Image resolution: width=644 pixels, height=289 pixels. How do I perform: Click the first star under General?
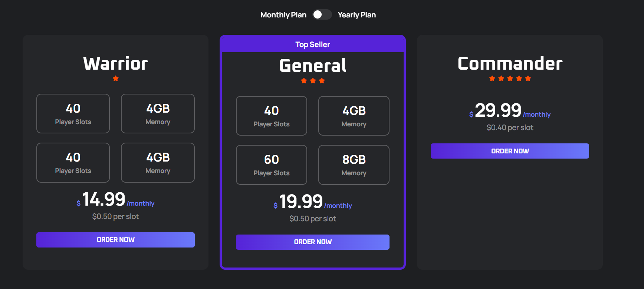point(304,81)
